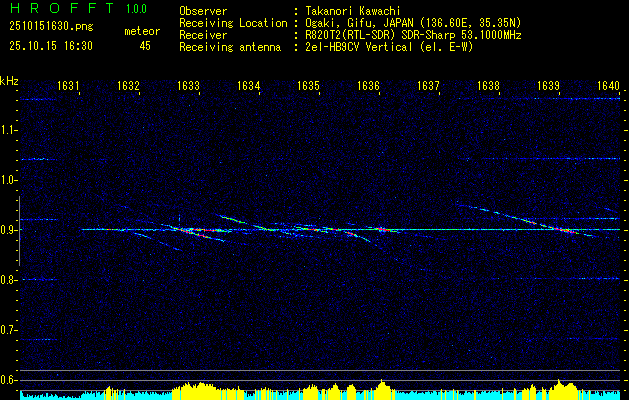Click the date 25.10.15 16:30 text
The height and width of the screenshot is (400, 629).
point(51,46)
